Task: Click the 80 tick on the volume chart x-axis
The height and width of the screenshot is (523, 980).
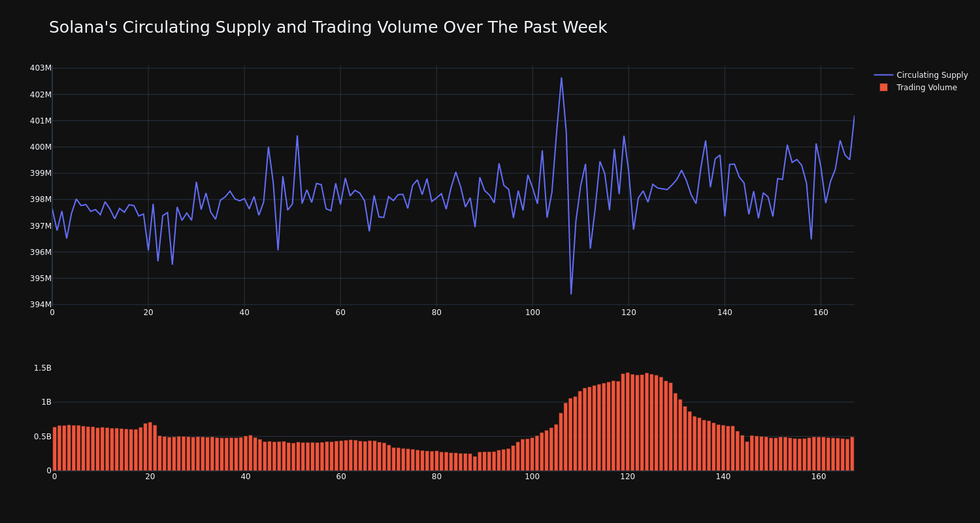Action: 436,477
